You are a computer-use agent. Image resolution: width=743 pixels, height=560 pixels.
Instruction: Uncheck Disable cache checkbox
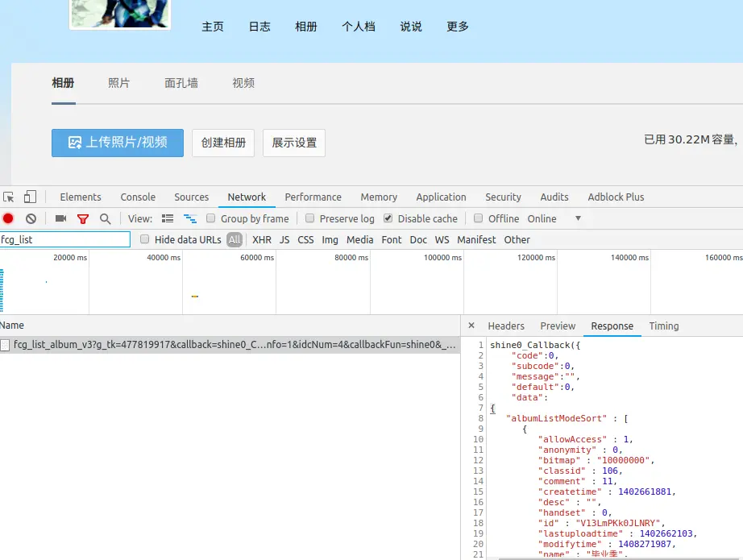click(388, 218)
